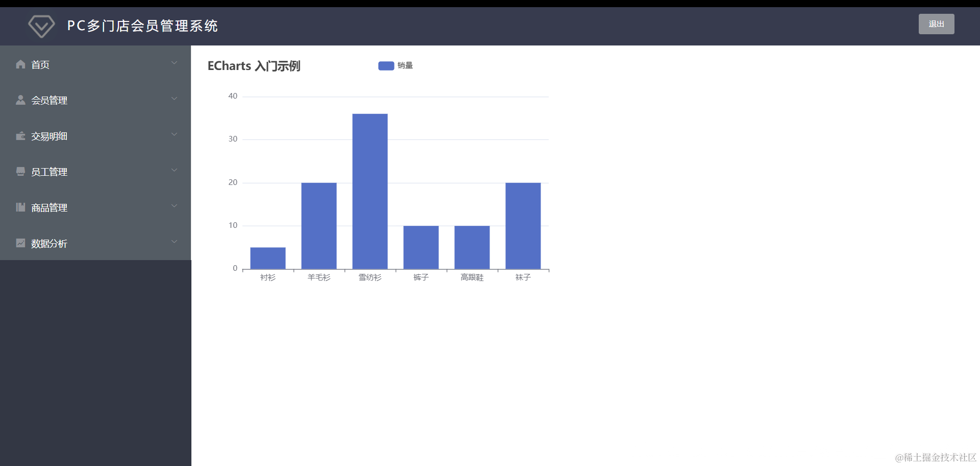Click the 20 y-axis value
This screenshot has height=466, width=980.
[x=233, y=182]
